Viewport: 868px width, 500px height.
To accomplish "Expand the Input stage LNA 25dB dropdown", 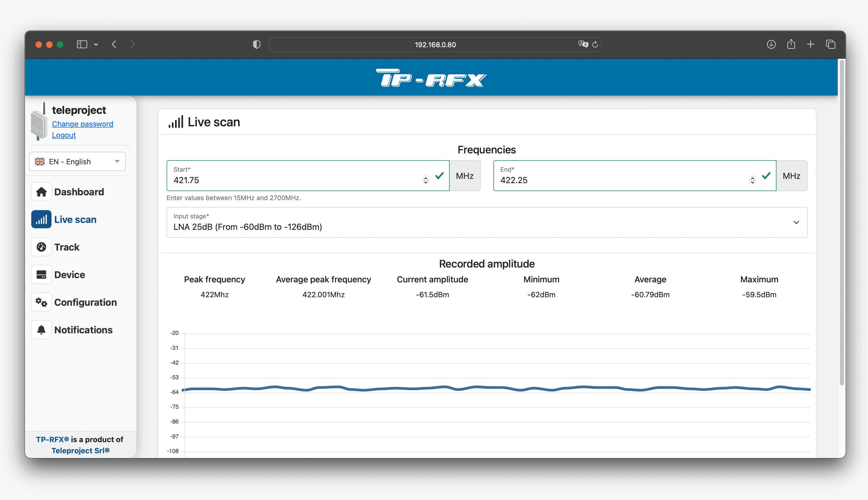I will (487, 222).
